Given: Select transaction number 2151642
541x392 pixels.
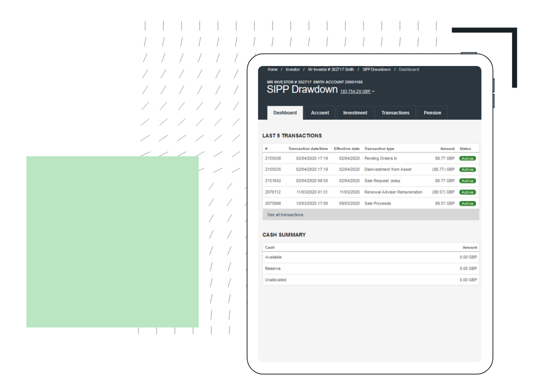Looking at the screenshot, I should [273, 181].
